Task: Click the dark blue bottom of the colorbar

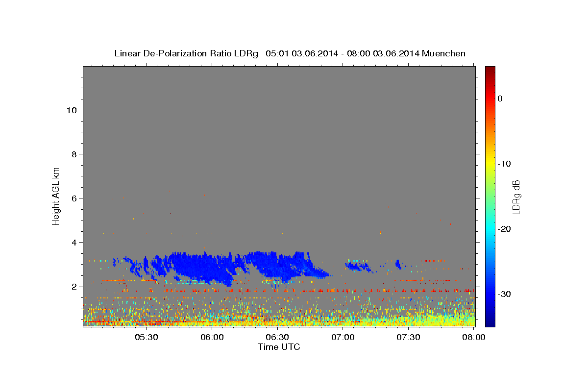Action: (490, 322)
